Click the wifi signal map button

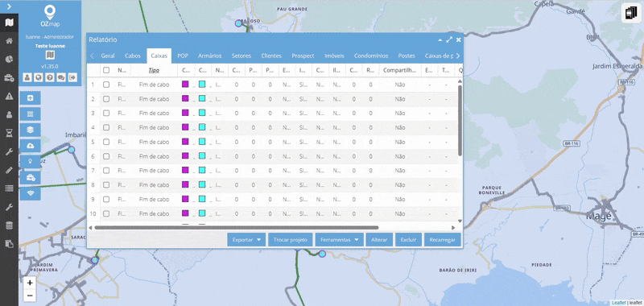[x=31, y=193]
